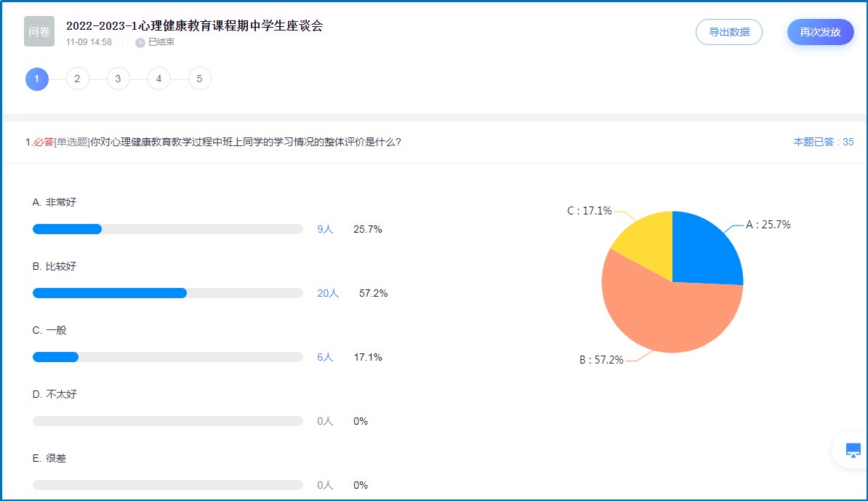
Task: Select question step 1 circle
Action: [37, 79]
